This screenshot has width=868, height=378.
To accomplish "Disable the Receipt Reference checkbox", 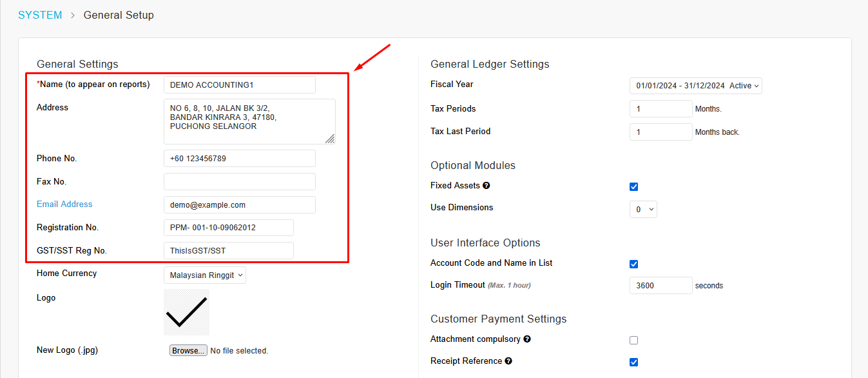I will click(633, 363).
